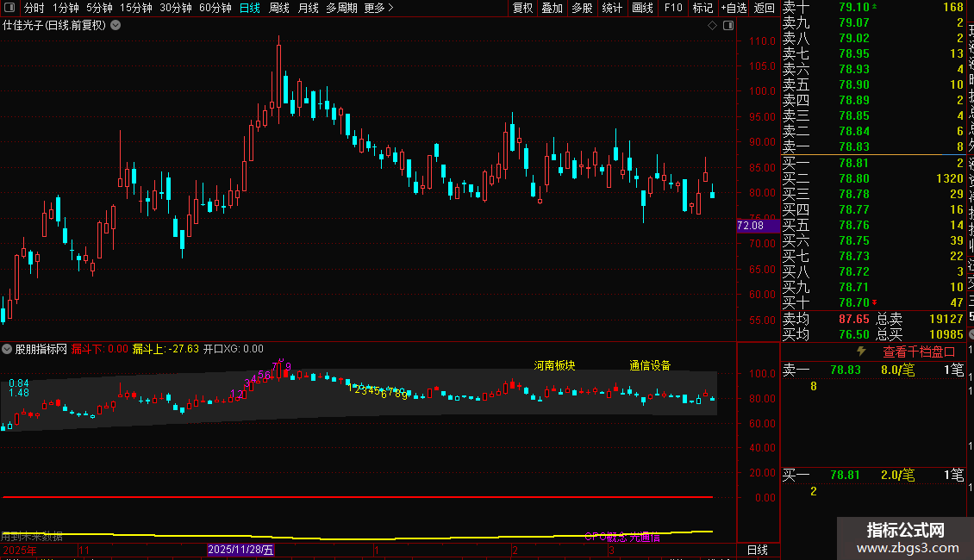
Task: Click the panel layout icon at top-left
Action: click(x=9, y=8)
